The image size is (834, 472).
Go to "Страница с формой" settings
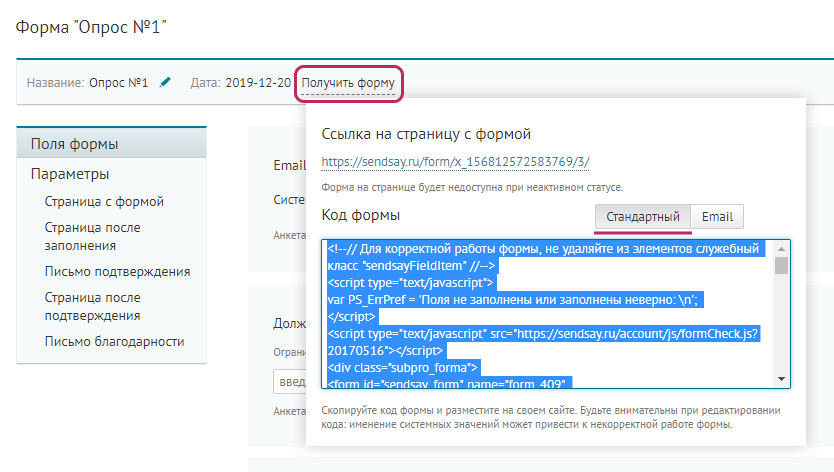click(104, 201)
